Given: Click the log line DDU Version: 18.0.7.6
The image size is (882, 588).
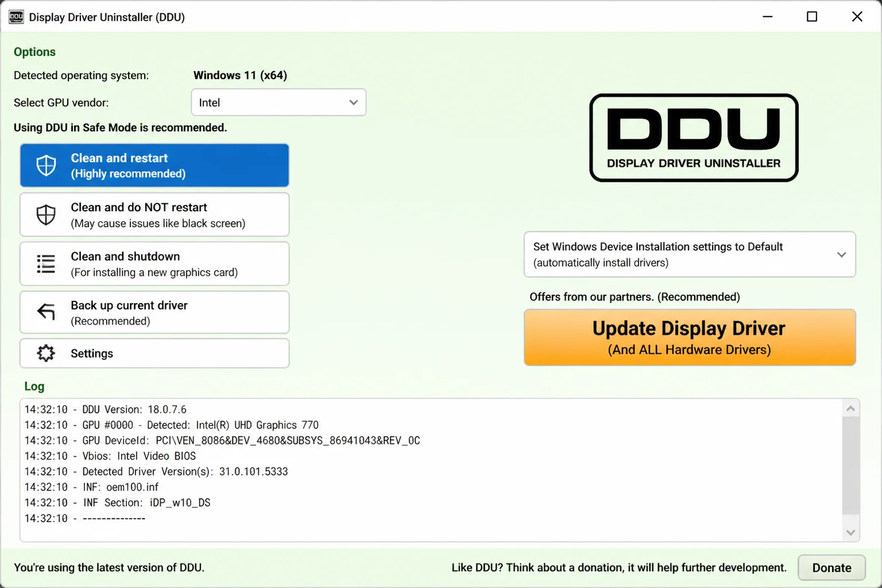Looking at the screenshot, I should tap(105, 409).
